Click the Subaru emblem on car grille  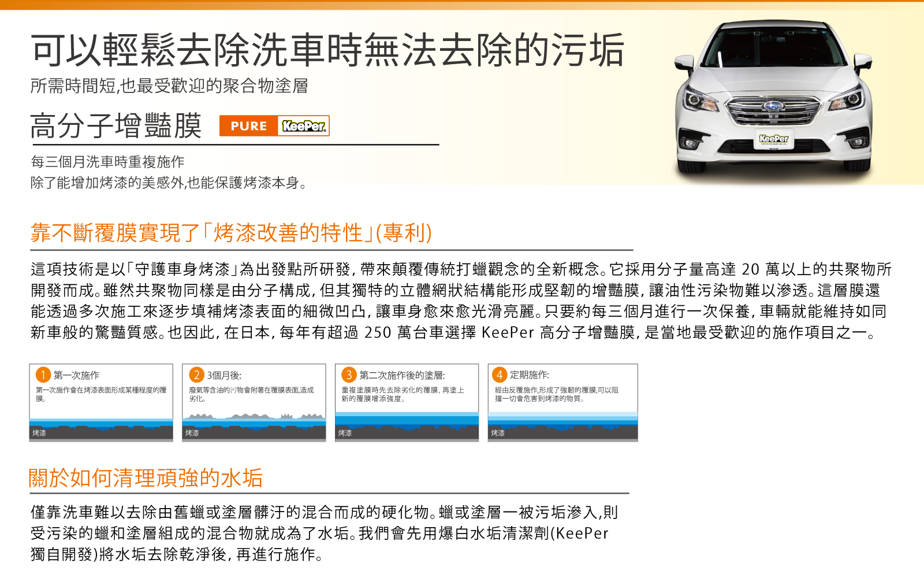[x=773, y=106]
